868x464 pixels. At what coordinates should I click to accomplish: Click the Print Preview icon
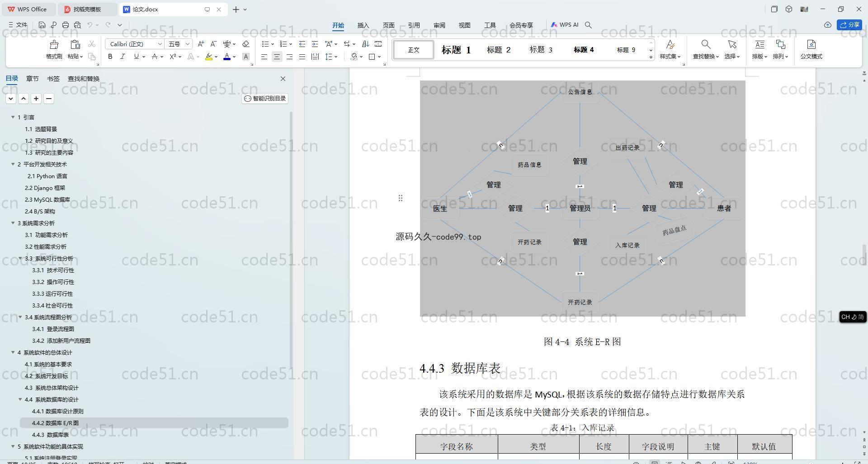[x=77, y=25]
